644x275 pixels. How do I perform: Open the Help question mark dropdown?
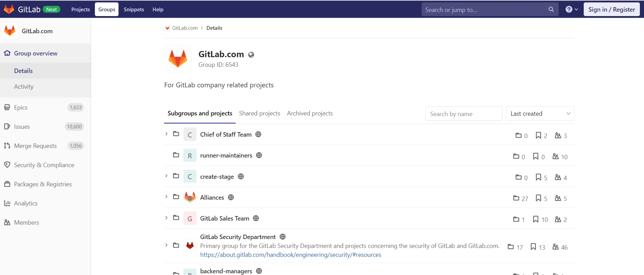(571, 10)
